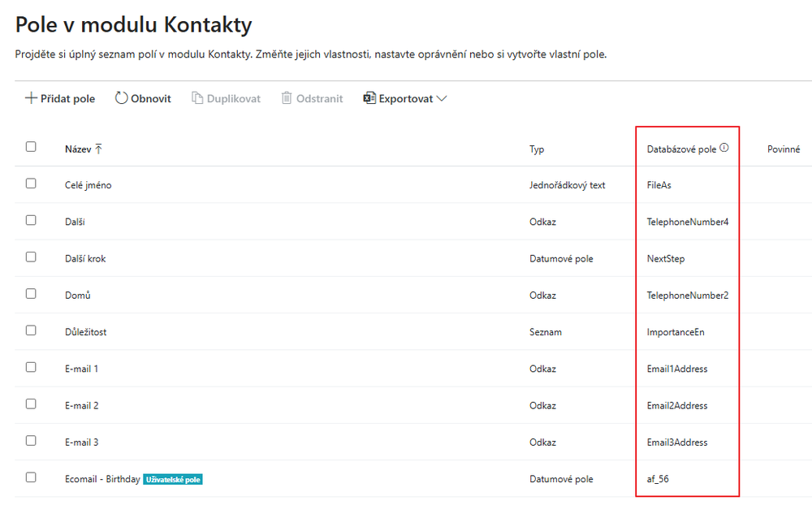
Task: Select the E-mail 3 row checkbox
Action: pos(31,441)
